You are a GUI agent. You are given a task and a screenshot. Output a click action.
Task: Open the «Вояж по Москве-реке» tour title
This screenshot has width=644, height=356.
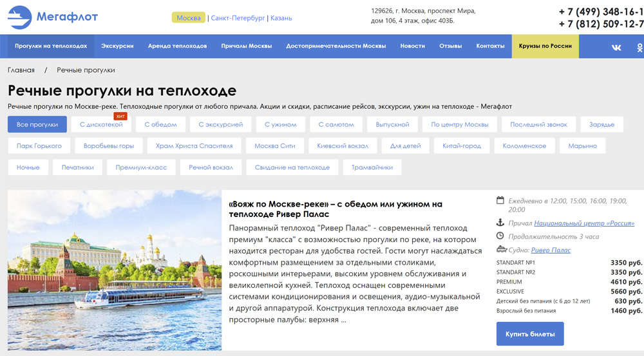pos(336,209)
